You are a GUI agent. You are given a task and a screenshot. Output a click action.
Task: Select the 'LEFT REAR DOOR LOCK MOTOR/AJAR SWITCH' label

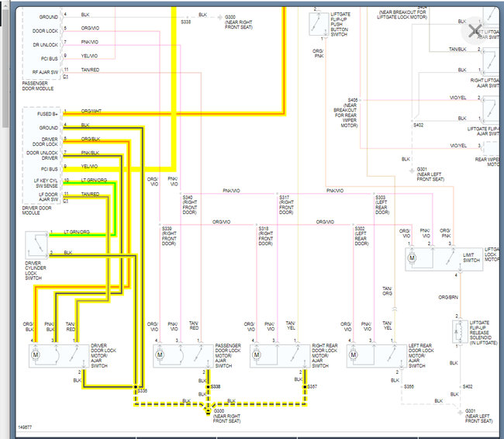click(x=421, y=355)
